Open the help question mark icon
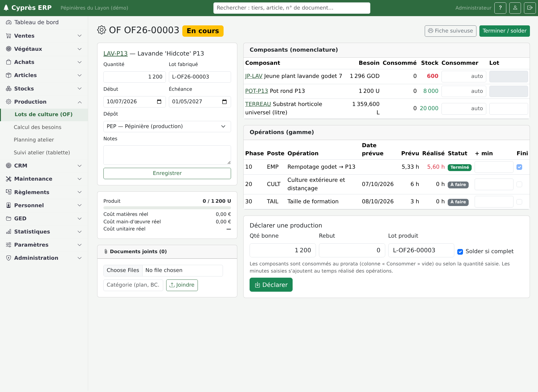Image resolution: width=538 pixels, height=392 pixels. click(x=500, y=8)
